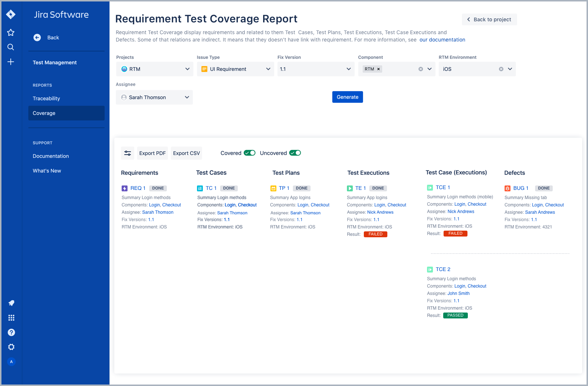Switch to the Traceability report
588x386 pixels.
[x=46, y=98]
